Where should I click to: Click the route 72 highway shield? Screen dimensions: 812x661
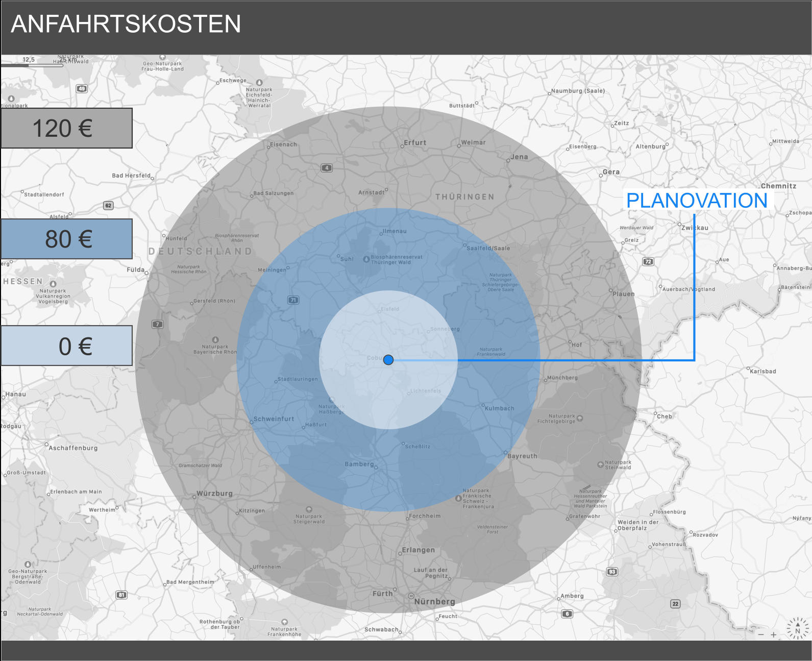[x=648, y=262]
